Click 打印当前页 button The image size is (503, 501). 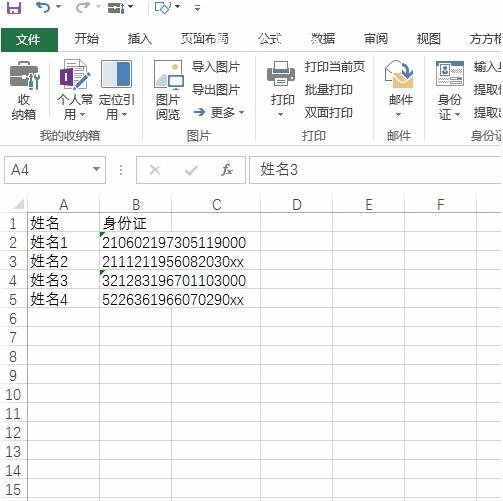click(x=335, y=67)
